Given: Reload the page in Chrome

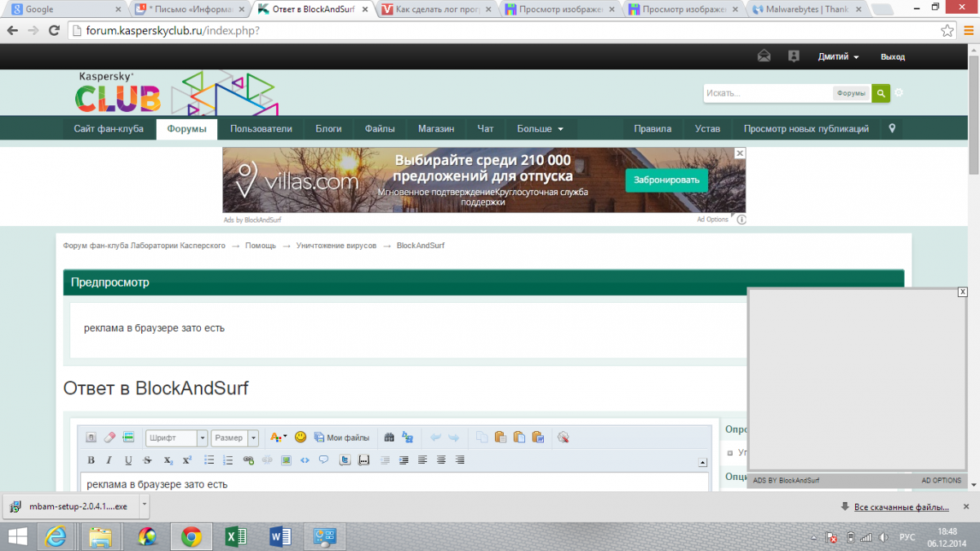Looking at the screenshot, I should click(54, 30).
